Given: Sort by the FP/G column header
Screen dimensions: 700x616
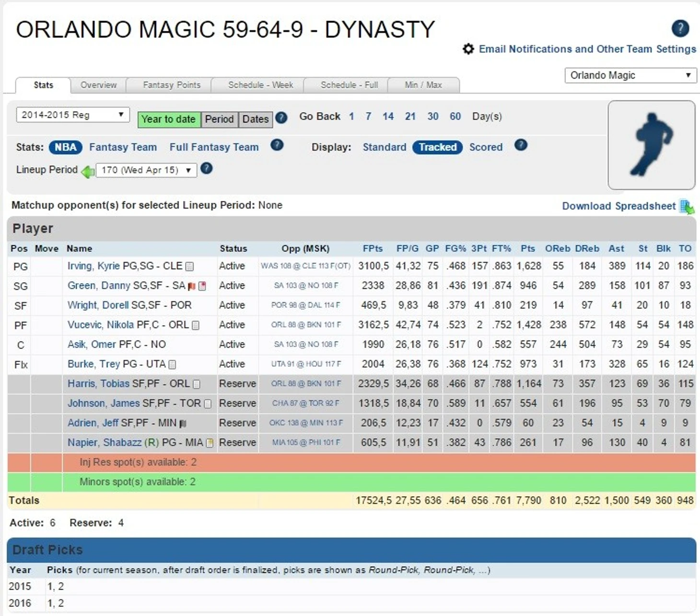Looking at the screenshot, I should pos(408,248).
